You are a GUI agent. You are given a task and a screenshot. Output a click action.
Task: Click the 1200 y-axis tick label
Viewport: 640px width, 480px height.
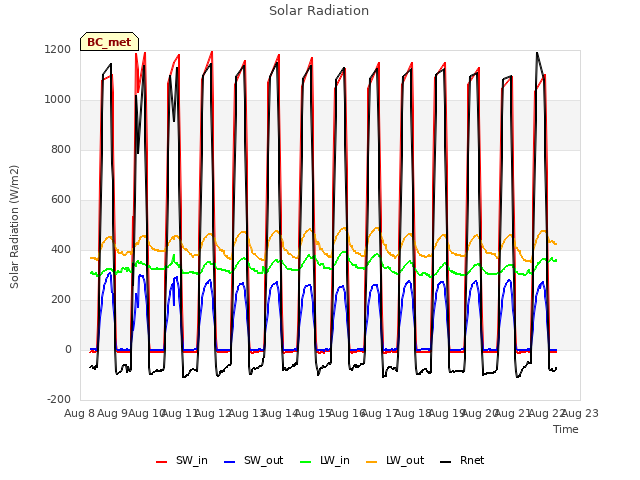(58, 49)
